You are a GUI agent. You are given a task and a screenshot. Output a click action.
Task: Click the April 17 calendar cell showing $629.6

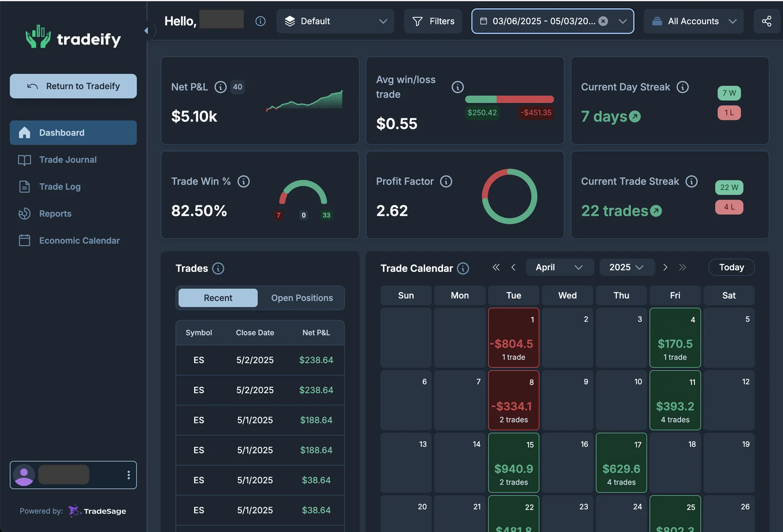tap(622, 463)
